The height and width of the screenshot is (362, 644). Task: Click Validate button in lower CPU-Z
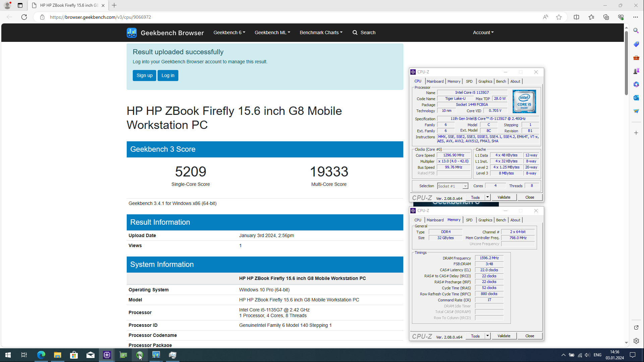pyautogui.click(x=504, y=336)
